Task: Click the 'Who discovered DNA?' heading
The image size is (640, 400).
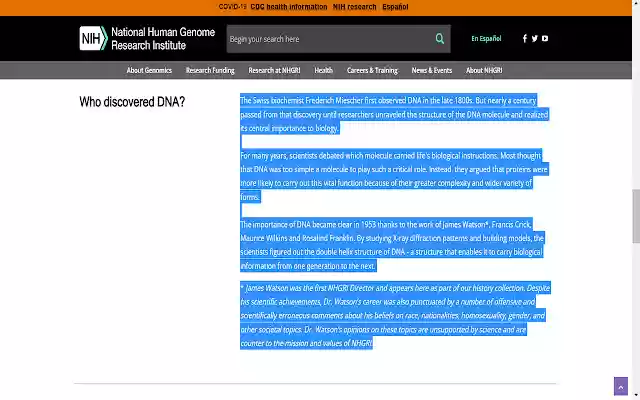Action: click(132, 102)
